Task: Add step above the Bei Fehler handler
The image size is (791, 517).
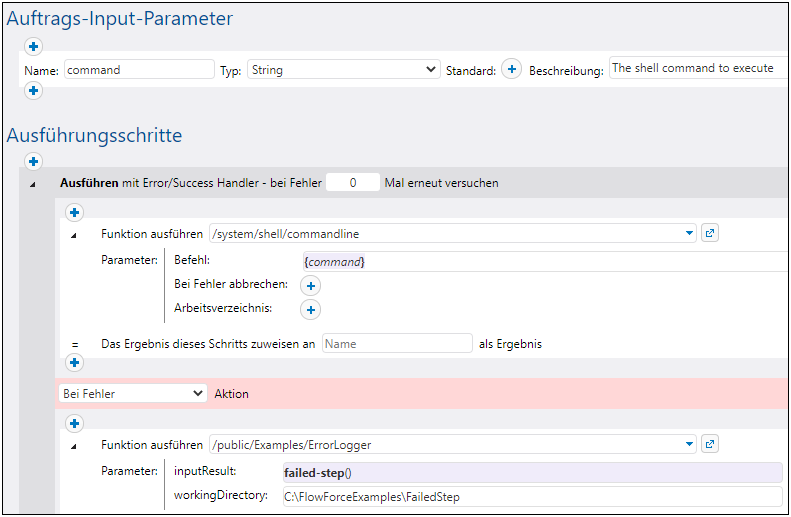Action: point(74,362)
